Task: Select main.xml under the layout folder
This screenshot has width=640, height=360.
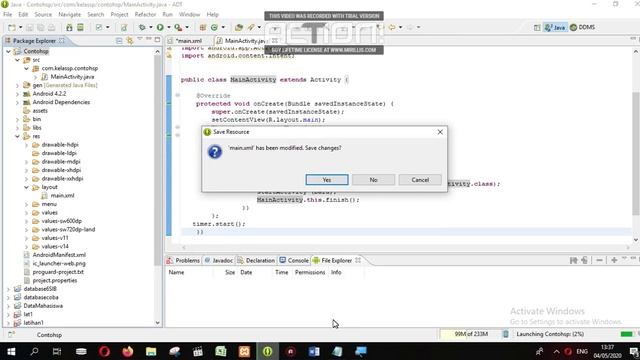Action: (62, 196)
